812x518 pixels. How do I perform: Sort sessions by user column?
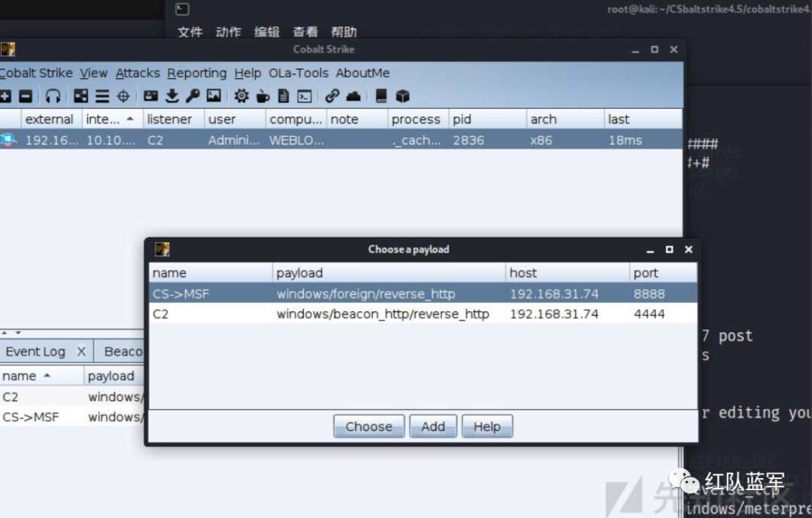pos(235,119)
